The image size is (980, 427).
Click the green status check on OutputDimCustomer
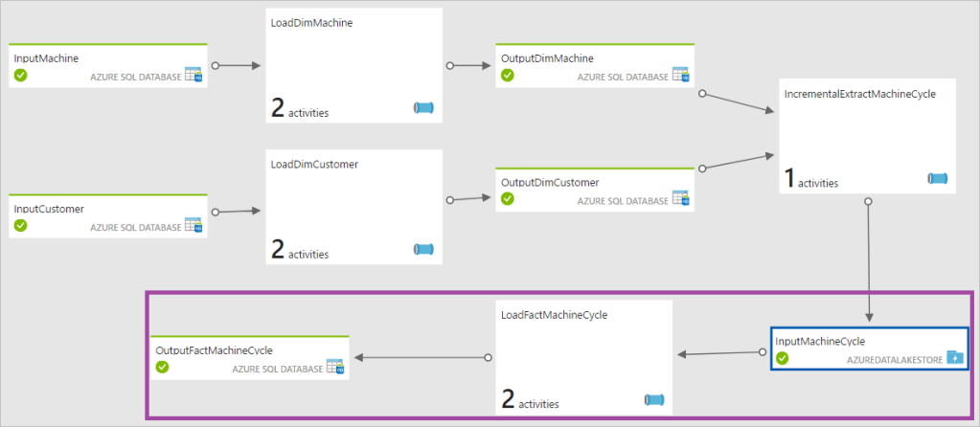(x=508, y=198)
